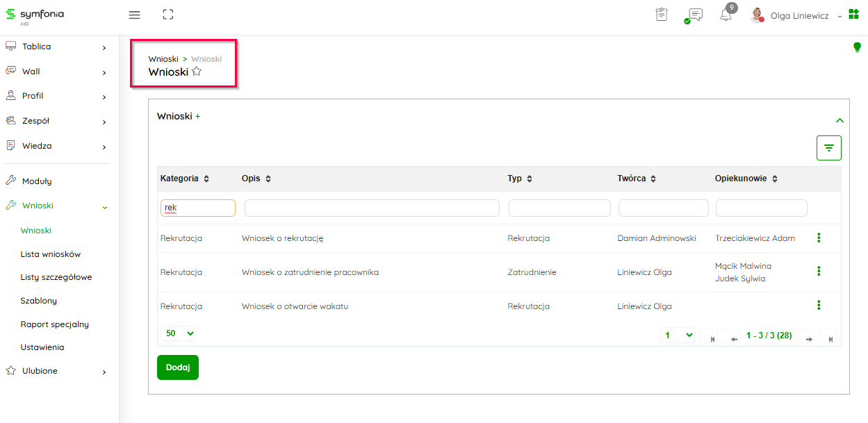Open the chat messages icon
The width and height of the screenshot is (868, 423).
click(x=694, y=15)
